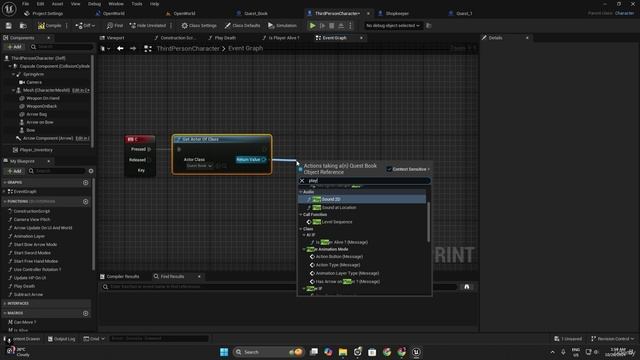
Task: Click the Save blueprint icon
Action: pos(9,26)
